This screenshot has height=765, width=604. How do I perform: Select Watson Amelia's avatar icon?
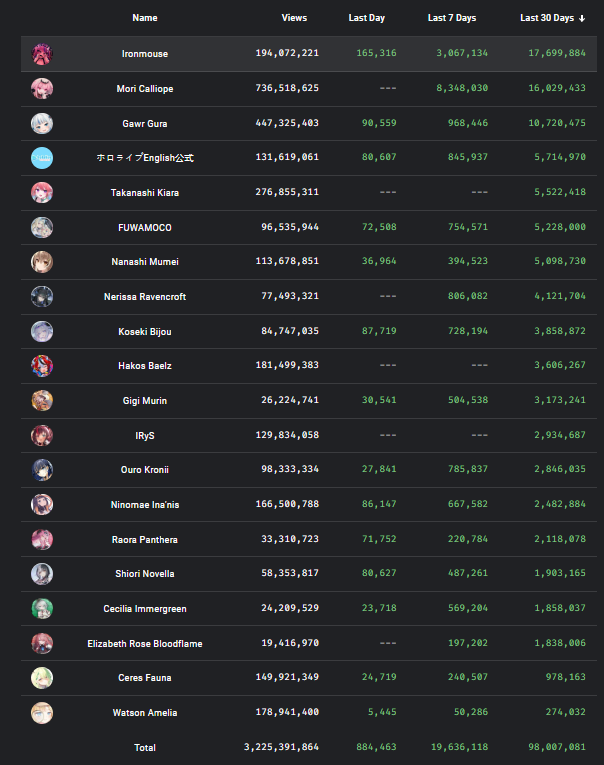pyautogui.click(x=42, y=712)
